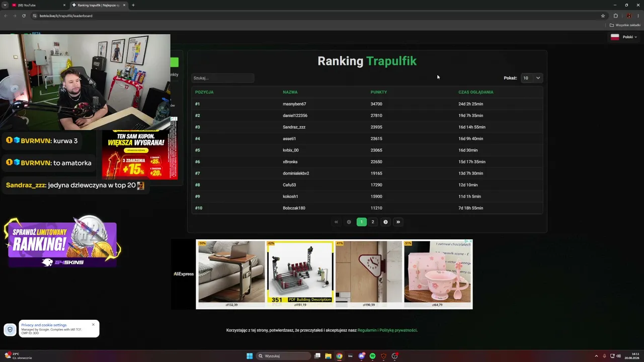644x362 pixels.
Task: Go to the previous results page
Action: coord(349,222)
